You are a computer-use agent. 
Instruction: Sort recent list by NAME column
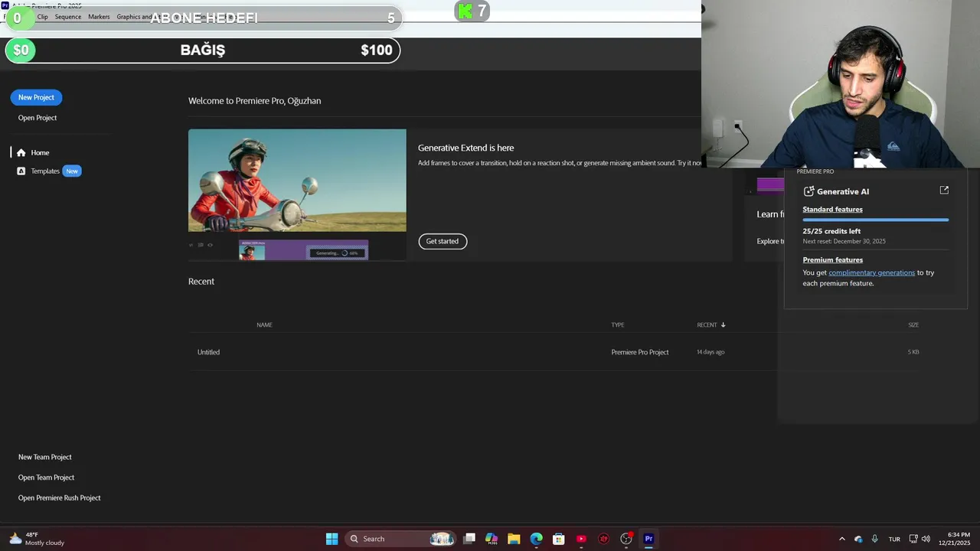point(264,325)
